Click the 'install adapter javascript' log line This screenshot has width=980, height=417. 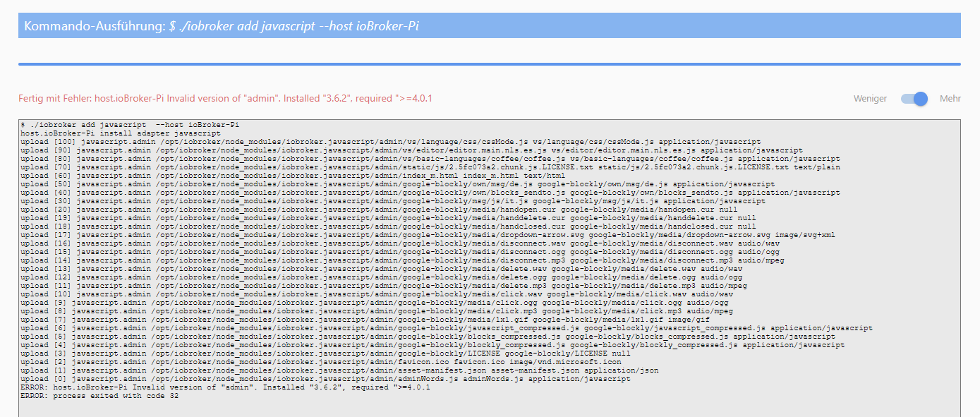pyautogui.click(x=121, y=133)
